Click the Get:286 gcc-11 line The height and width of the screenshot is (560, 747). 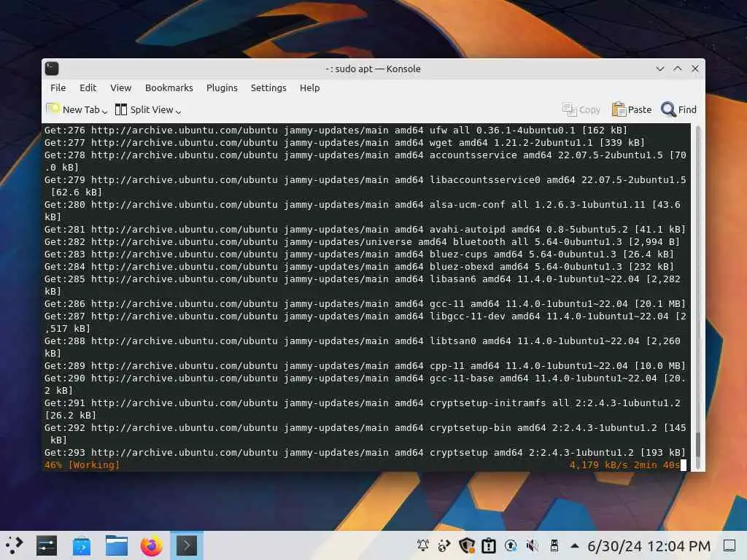pyautogui.click(x=365, y=303)
